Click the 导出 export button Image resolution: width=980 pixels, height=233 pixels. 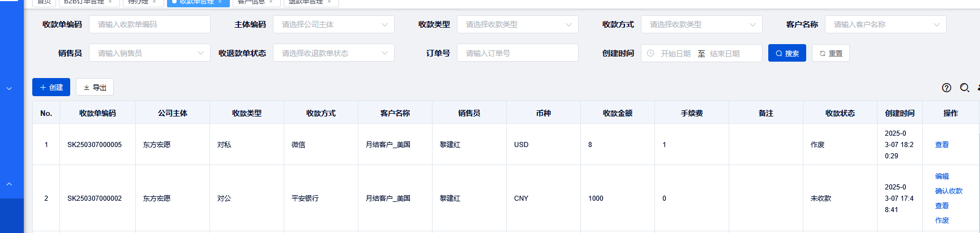click(x=95, y=87)
